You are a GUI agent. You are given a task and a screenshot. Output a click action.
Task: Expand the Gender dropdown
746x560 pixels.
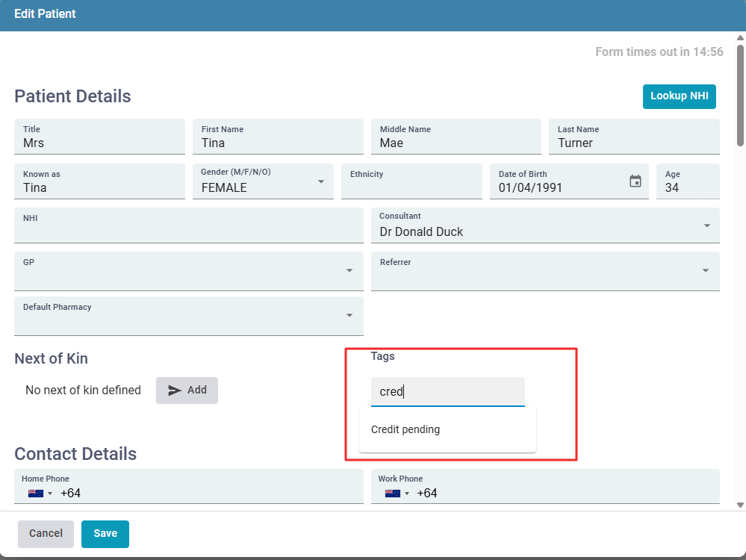(x=321, y=181)
